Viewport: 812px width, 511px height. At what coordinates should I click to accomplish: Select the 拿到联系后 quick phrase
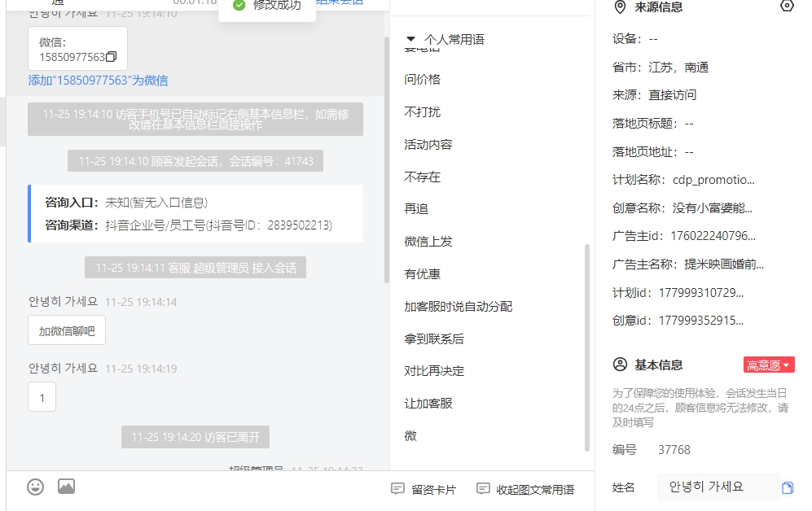(x=434, y=338)
